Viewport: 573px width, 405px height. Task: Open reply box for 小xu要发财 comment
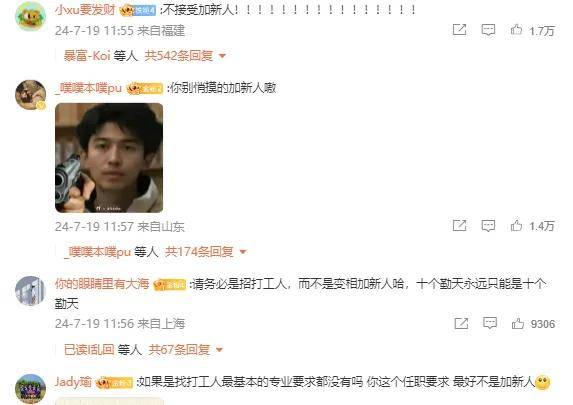[x=488, y=30]
